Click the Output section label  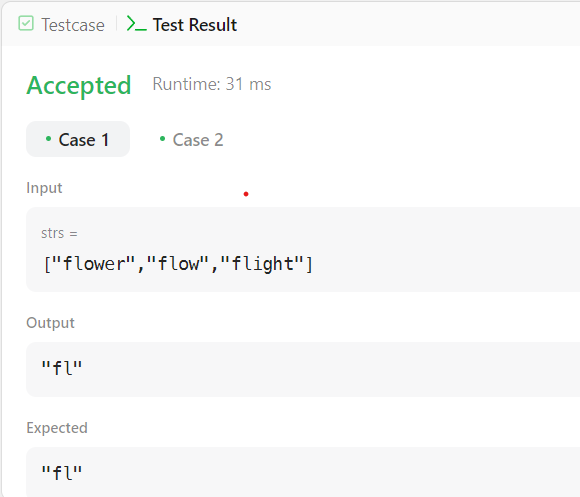[50, 323]
